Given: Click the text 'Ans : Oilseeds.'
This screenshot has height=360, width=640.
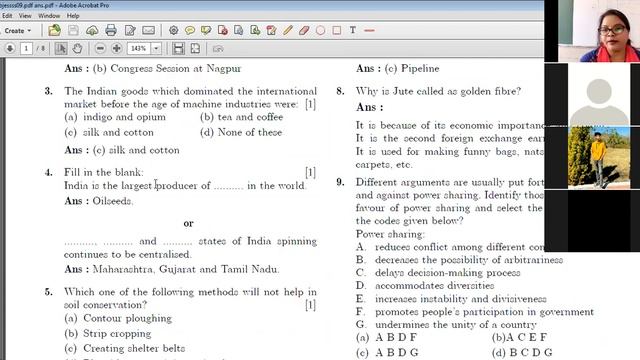Looking at the screenshot, I should 99,201.
